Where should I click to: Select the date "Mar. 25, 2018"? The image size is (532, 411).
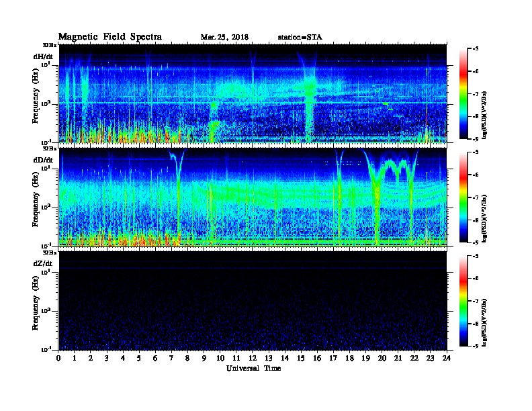tap(224, 37)
